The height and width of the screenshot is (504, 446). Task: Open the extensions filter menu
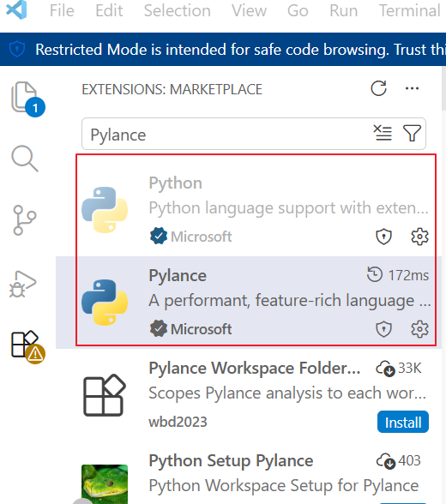pyautogui.click(x=412, y=133)
